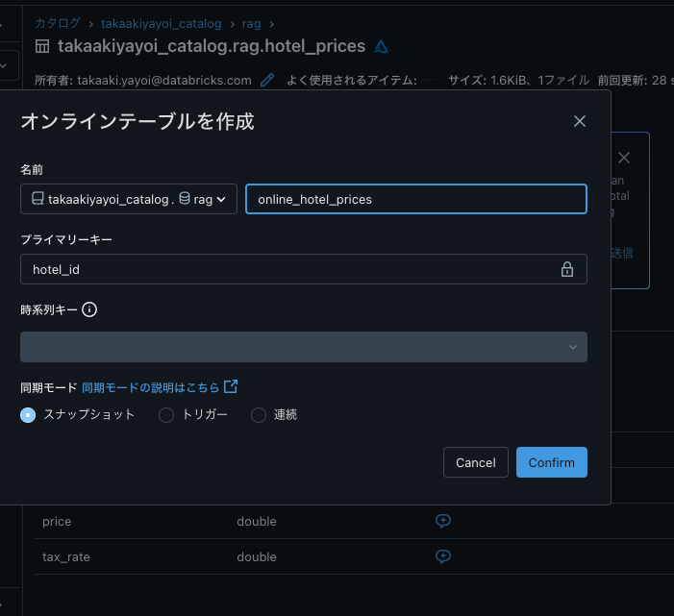Add comment for the price column

442,521
